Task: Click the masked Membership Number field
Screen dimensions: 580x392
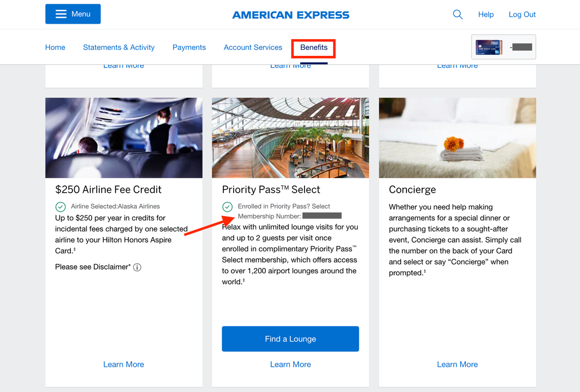Action: (322, 215)
